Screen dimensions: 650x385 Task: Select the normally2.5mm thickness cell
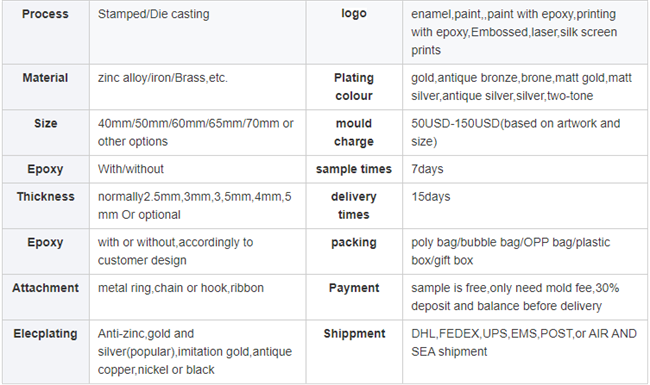(x=198, y=206)
